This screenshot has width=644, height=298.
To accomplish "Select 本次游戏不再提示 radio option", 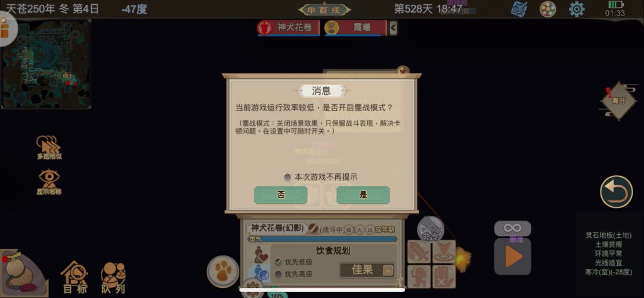I will (x=320, y=177).
